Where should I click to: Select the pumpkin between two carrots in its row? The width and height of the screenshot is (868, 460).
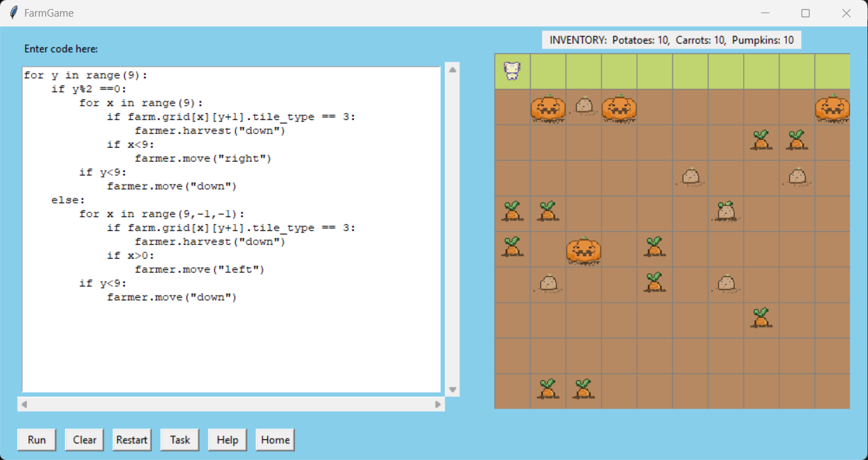(584, 250)
